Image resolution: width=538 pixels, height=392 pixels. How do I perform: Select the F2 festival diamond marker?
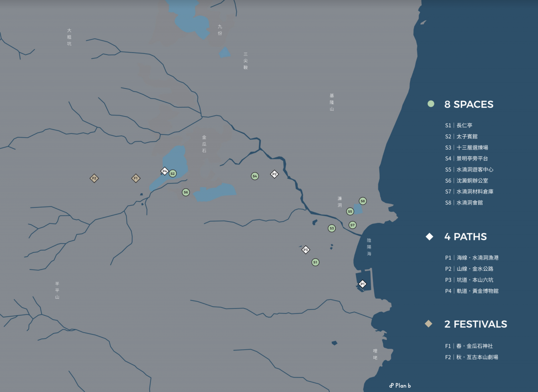click(x=94, y=178)
